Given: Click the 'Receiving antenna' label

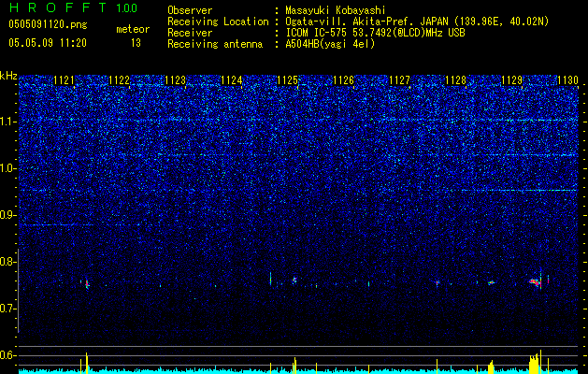Looking at the screenshot, I should coord(215,44).
